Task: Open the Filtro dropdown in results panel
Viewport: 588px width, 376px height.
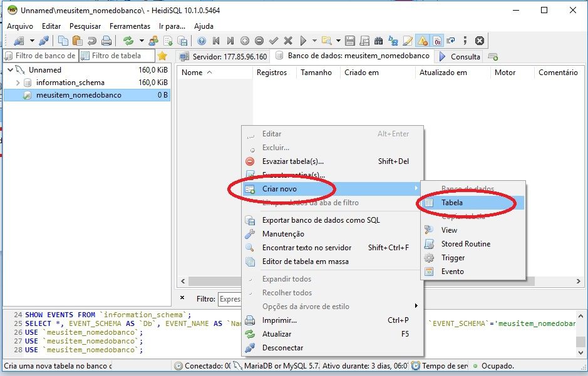Action: point(232,298)
